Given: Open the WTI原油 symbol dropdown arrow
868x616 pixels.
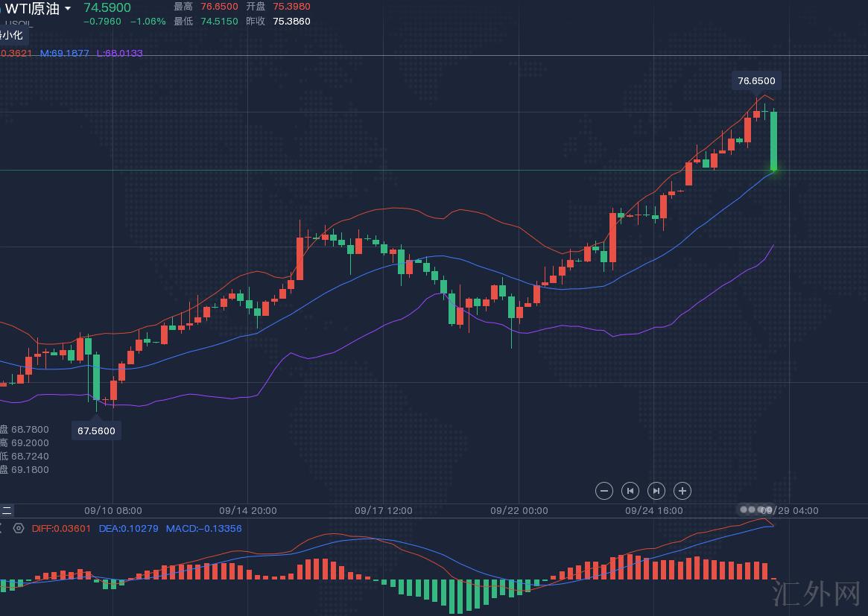Looking at the screenshot, I should (69, 8).
